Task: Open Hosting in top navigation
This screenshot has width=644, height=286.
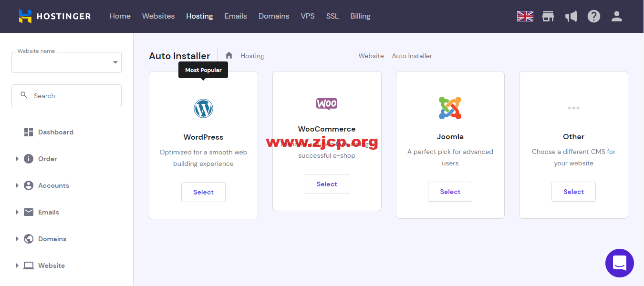Action: pos(199,16)
